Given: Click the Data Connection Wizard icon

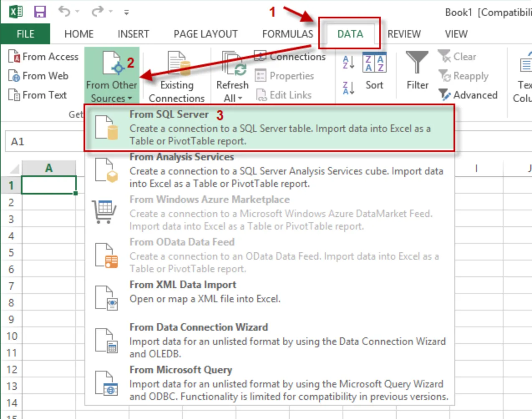Looking at the screenshot, I should coord(106,341).
